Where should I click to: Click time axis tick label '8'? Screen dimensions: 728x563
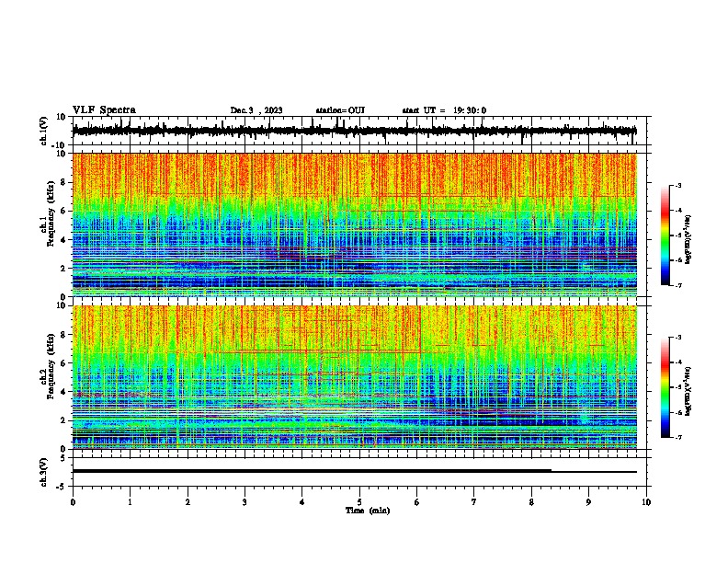pos(531,502)
